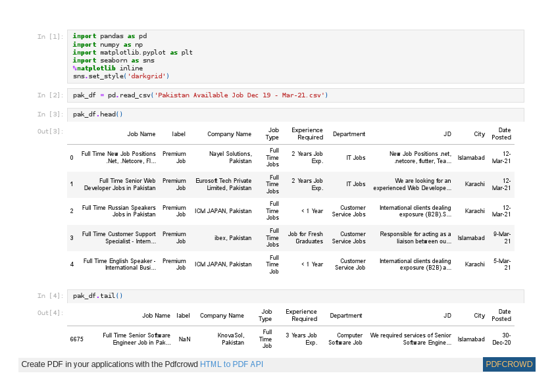
Task: Select the pak_df.head() code cell
Action: [295, 114]
